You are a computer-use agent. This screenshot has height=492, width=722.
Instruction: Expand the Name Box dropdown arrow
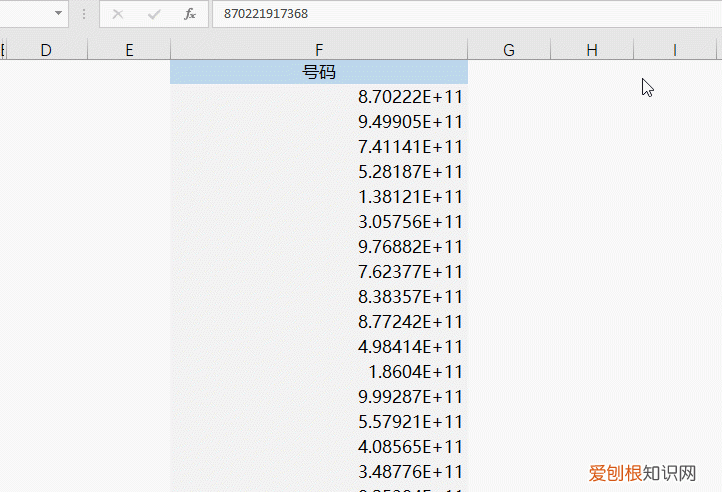(x=58, y=14)
